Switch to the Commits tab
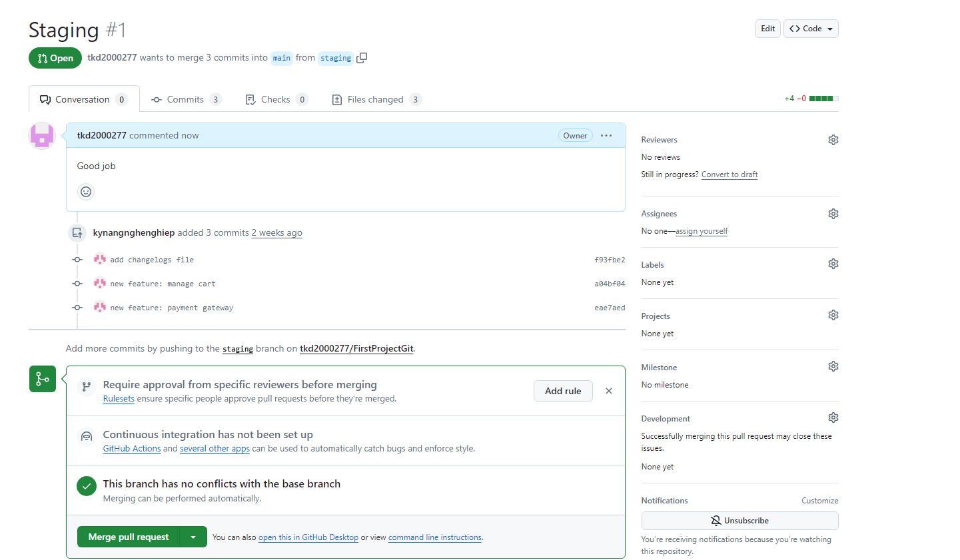Viewport: 960px width, 560px height. pos(185,100)
